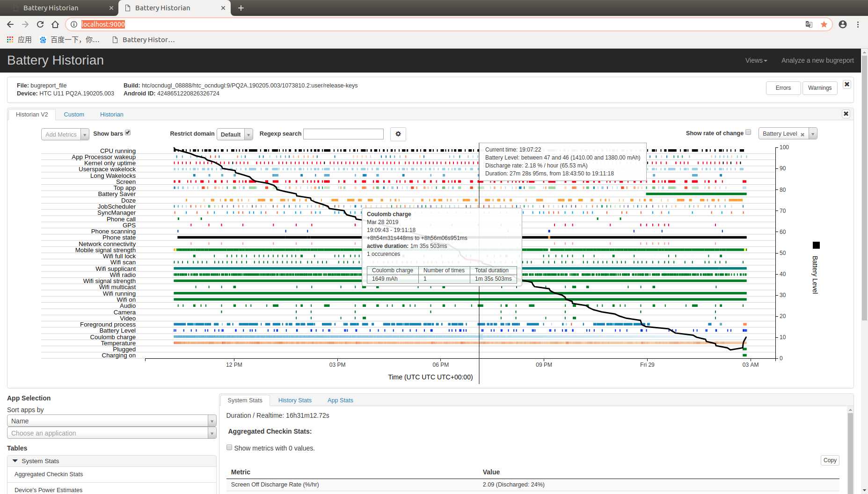Click the Temperature metric label

[118, 343]
